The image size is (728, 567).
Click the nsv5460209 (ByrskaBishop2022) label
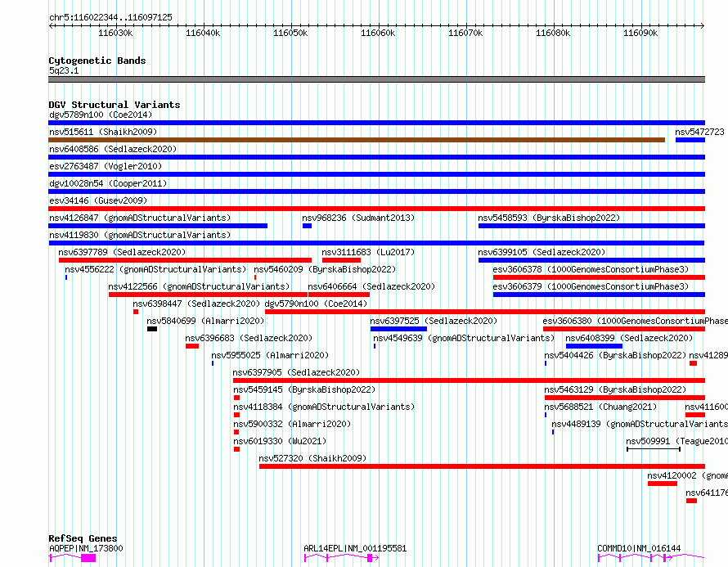click(325, 269)
